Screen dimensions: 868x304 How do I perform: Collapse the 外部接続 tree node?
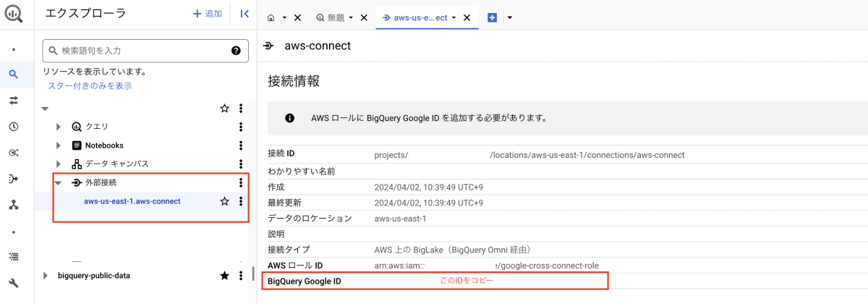59,183
